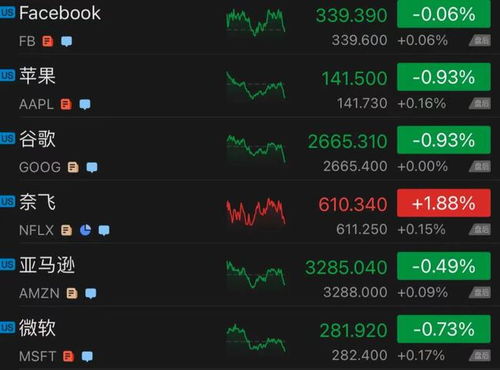Screen dimensions: 500x370
Task: Toggle the Facebook -0.06% change badge
Action: click(x=444, y=14)
